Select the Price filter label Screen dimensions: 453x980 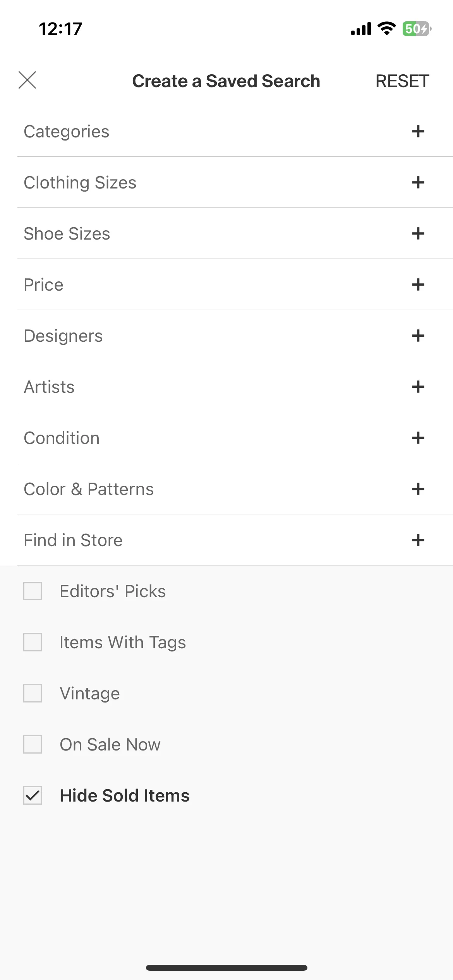click(43, 285)
